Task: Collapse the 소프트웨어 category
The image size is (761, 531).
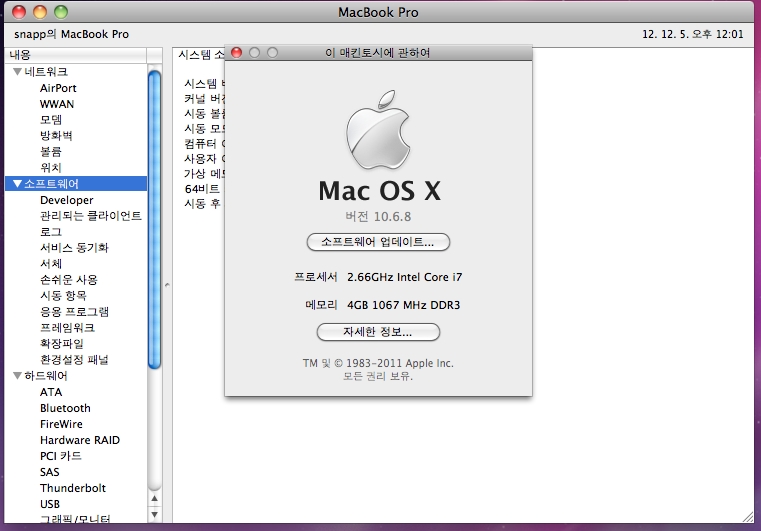Action: point(17,184)
